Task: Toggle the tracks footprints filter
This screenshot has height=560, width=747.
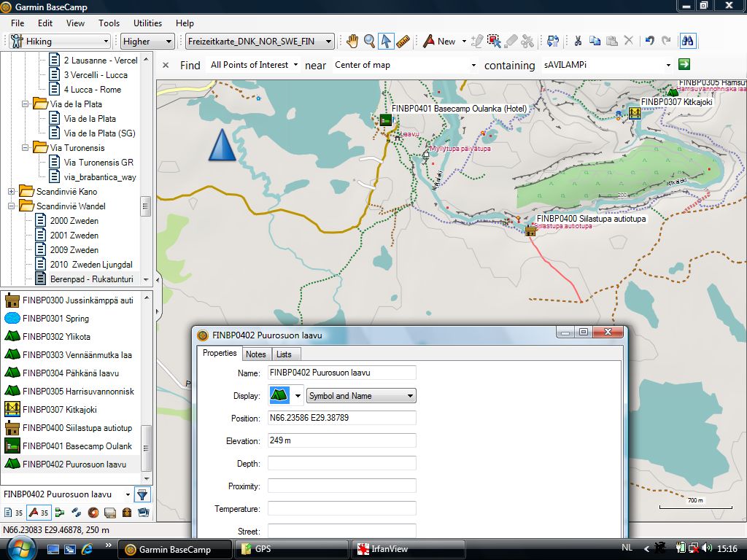Action: click(77, 513)
